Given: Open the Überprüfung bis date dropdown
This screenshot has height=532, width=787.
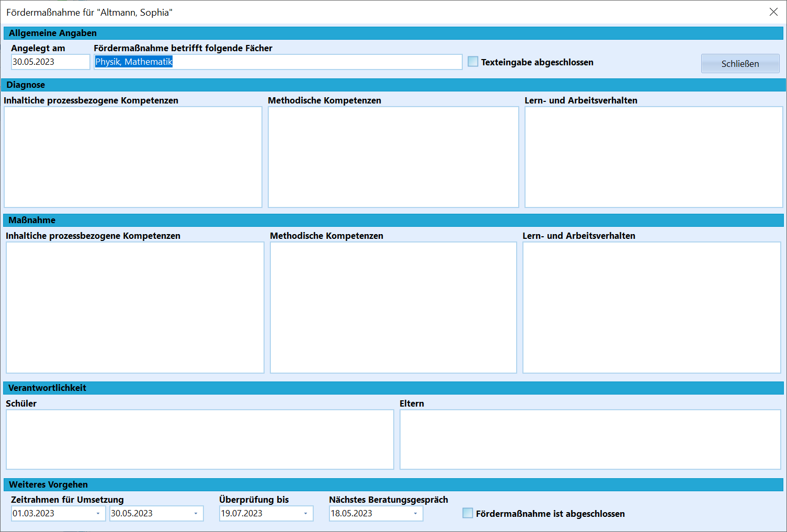Looking at the screenshot, I should 306,513.
